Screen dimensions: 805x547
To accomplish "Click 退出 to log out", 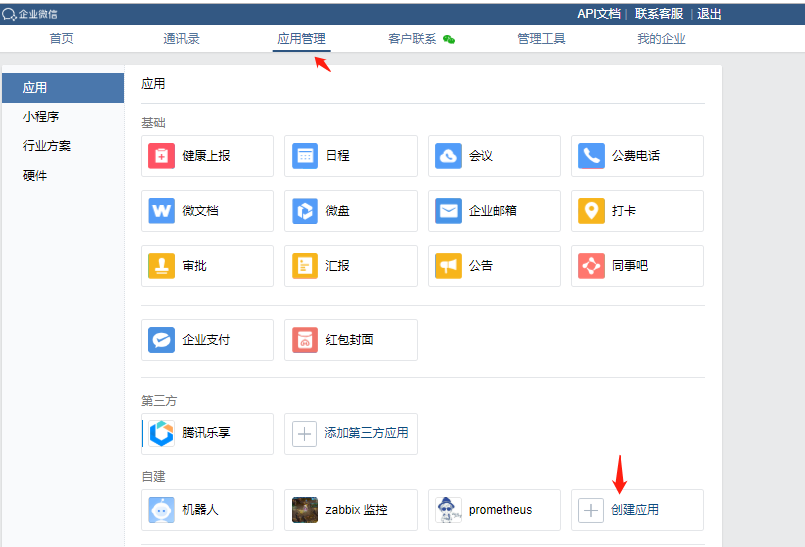I will tap(709, 14).
